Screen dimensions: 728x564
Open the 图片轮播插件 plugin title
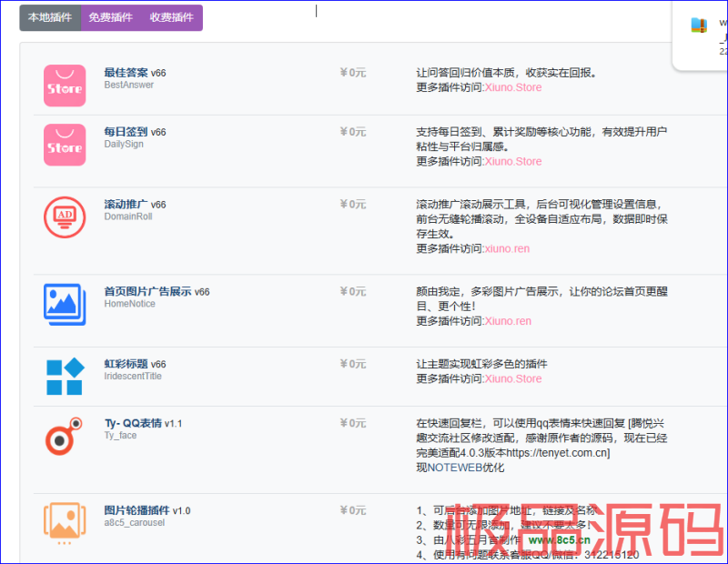coord(137,510)
